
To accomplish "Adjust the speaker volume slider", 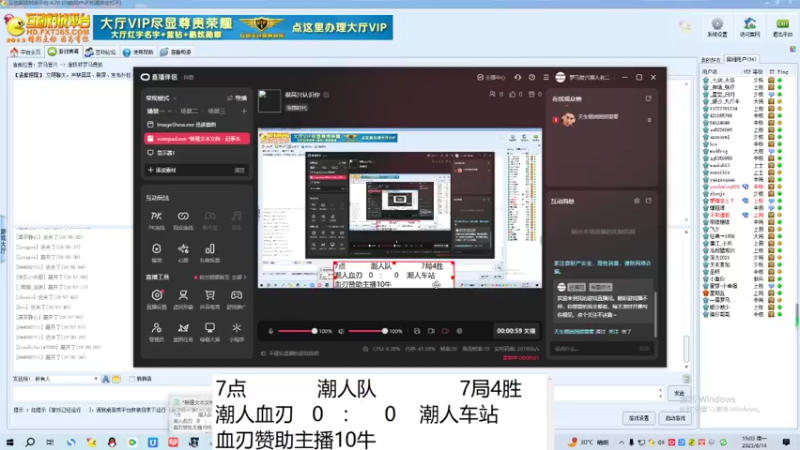I will (x=367, y=331).
